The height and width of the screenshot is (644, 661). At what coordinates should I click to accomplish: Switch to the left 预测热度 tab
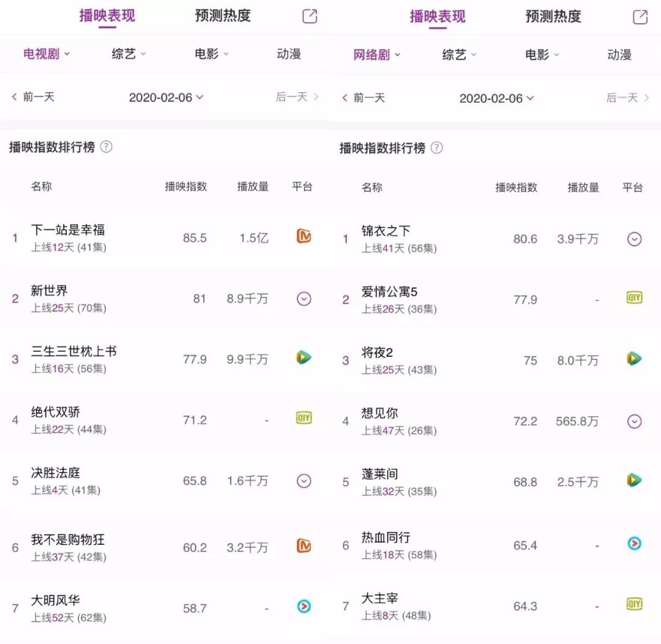(x=223, y=16)
